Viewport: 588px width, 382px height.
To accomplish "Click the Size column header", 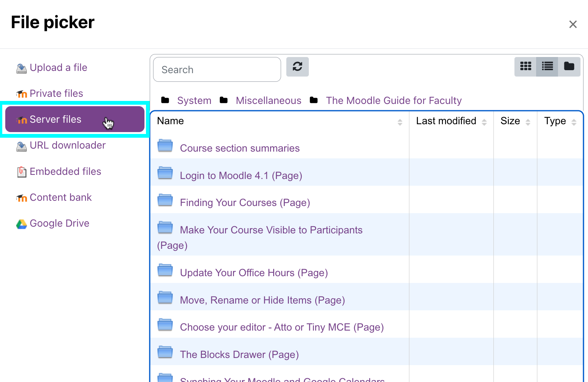I will [x=510, y=121].
